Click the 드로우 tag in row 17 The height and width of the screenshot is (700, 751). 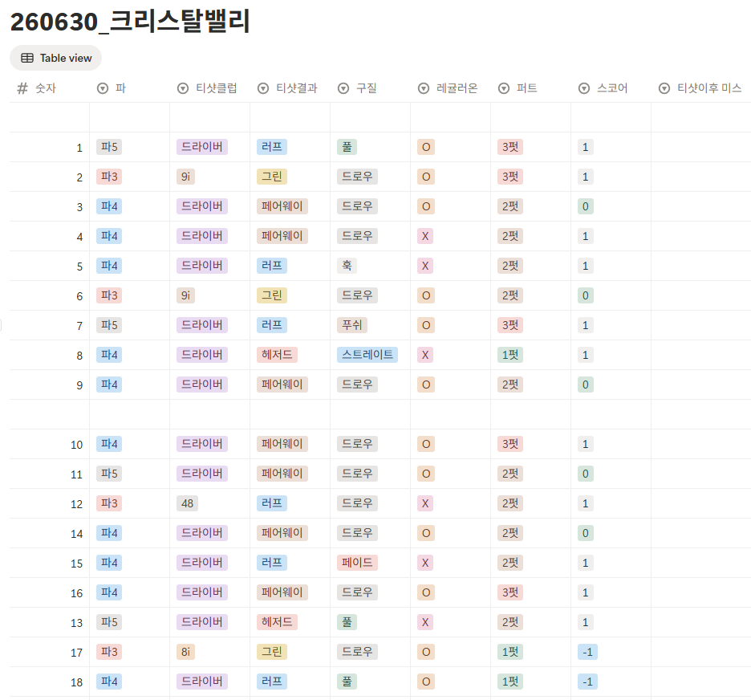pyautogui.click(x=357, y=652)
